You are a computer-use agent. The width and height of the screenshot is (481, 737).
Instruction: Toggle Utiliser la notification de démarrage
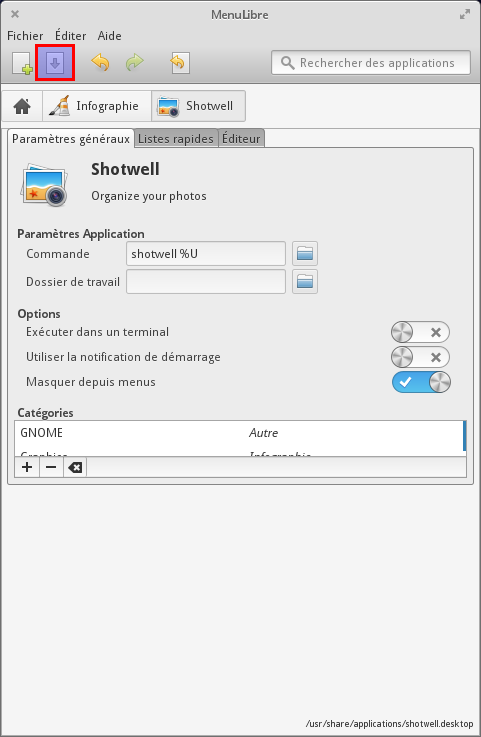(420, 357)
